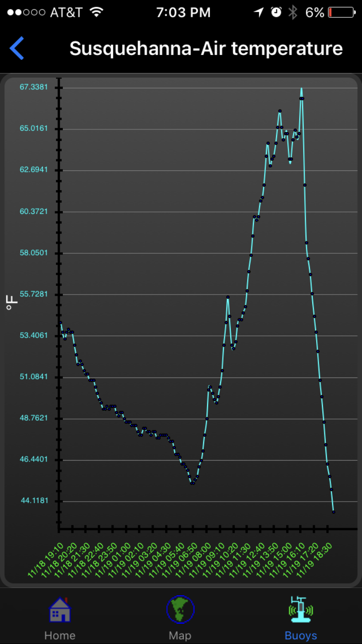Tap the Wi-Fi signal icon

[97, 13]
